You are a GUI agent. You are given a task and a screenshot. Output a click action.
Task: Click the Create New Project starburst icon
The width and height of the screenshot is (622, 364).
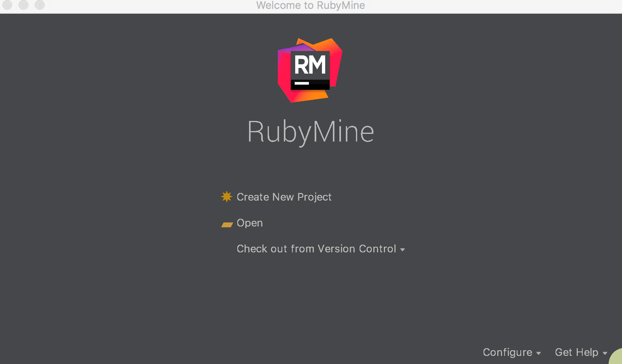(x=227, y=197)
